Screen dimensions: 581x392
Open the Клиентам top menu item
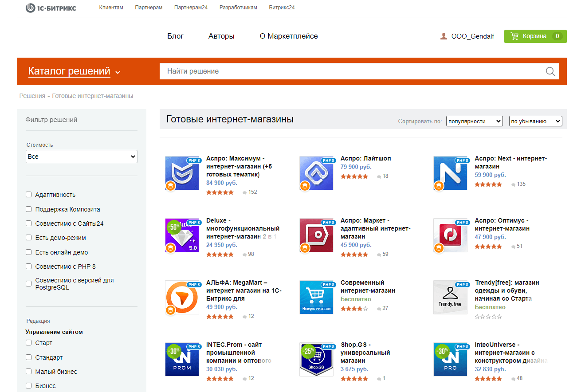(111, 8)
